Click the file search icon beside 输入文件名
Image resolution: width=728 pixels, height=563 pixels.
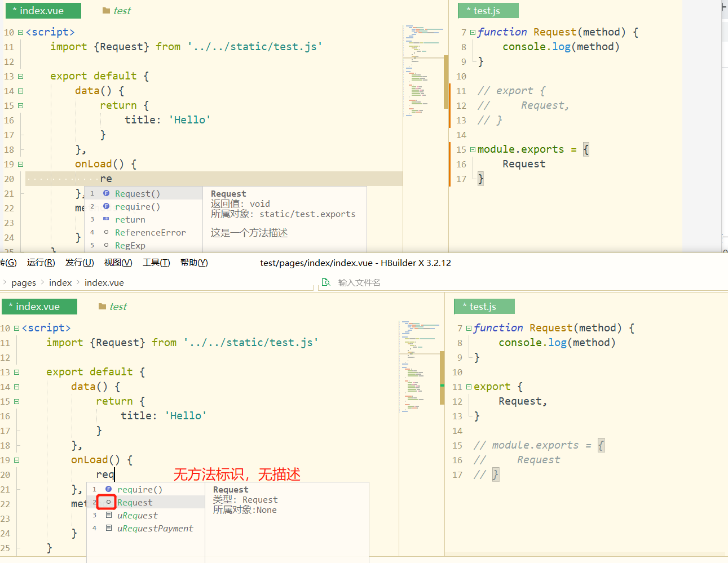point(326,282)
